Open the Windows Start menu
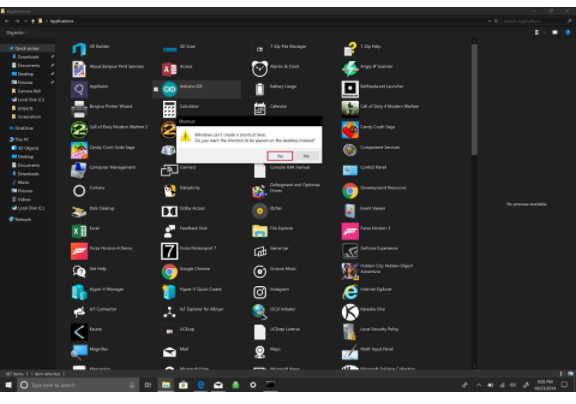This screenshot has height=404, width=576. click(x=8, y=385)
